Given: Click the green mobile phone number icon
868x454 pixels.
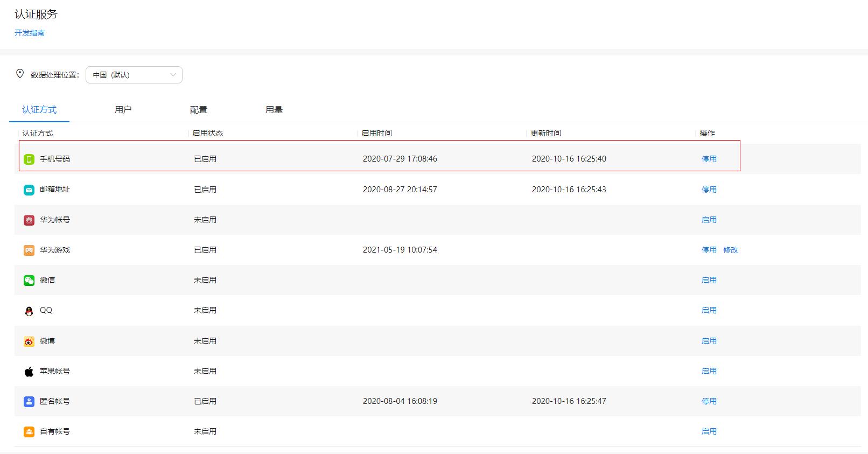Looking at the screenshot, I should pos(29,159).
